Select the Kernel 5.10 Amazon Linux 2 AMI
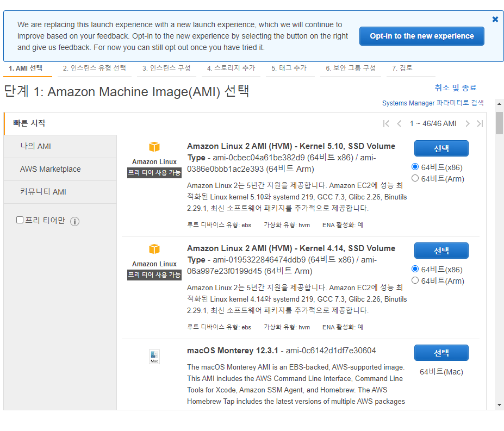 (441, 148)
